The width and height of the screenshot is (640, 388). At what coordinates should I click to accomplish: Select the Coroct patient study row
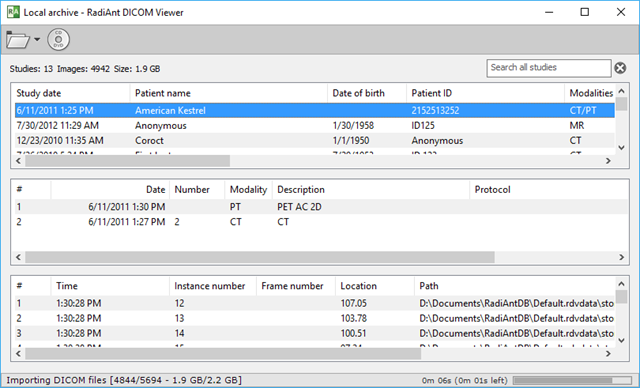[315, 141]
